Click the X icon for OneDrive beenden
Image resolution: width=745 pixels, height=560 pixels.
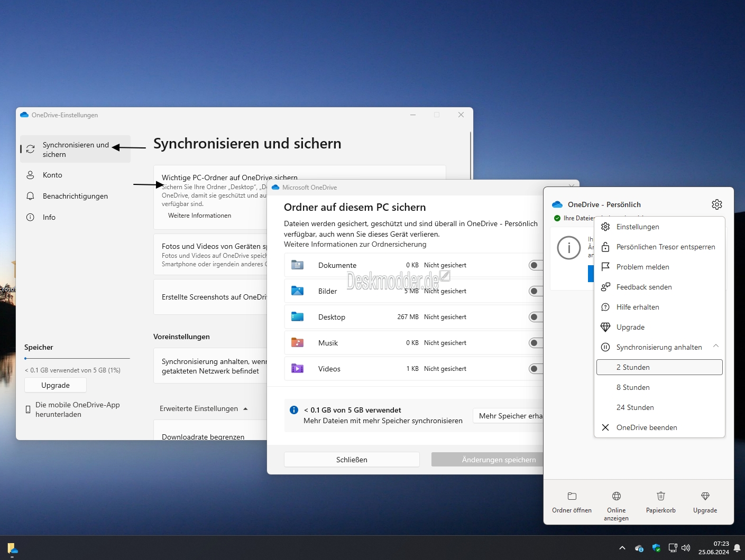click(605, 427)
